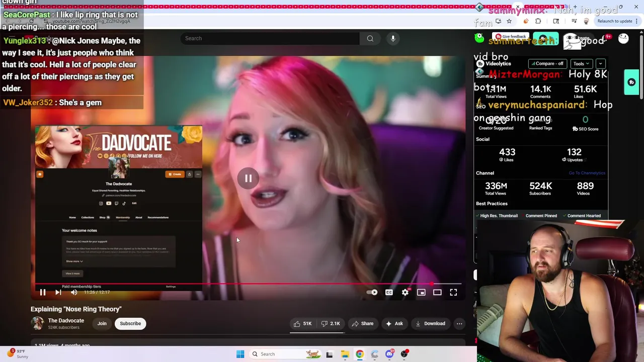Open The Dadvocate channel avatar
Viewport: 644px width, 362px height.
coord(37,323)
